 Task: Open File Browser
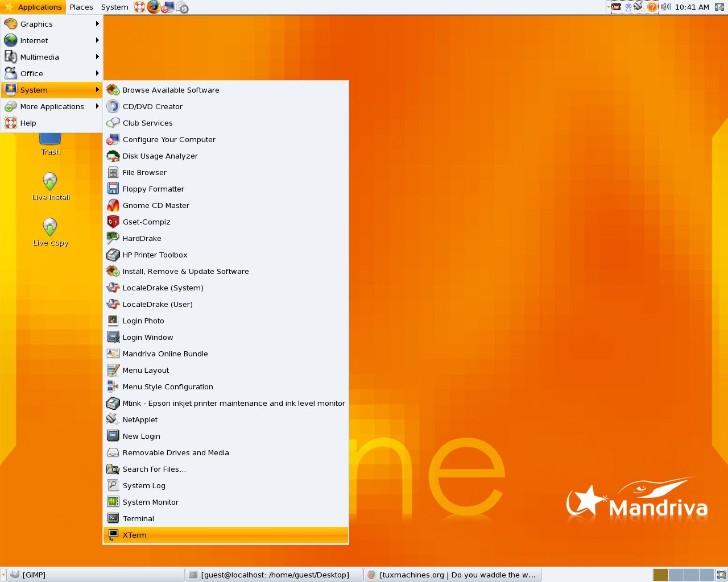[x=226, y=172]
